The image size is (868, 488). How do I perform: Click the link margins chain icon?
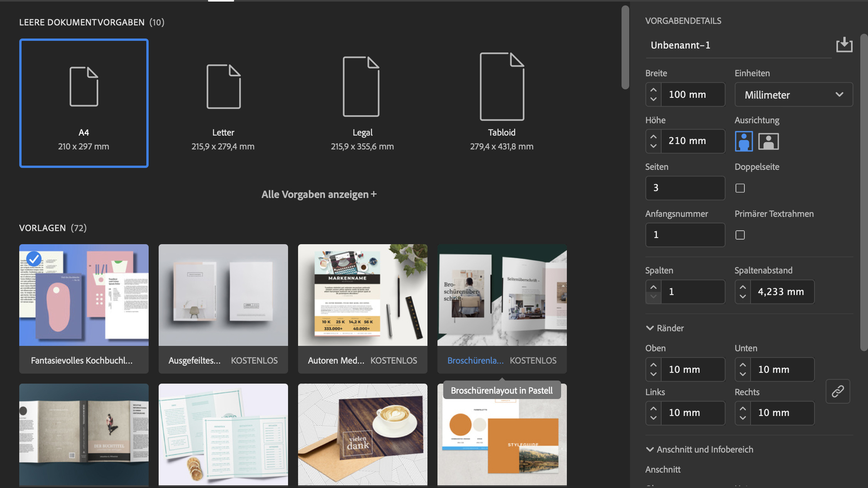[838, 391]
